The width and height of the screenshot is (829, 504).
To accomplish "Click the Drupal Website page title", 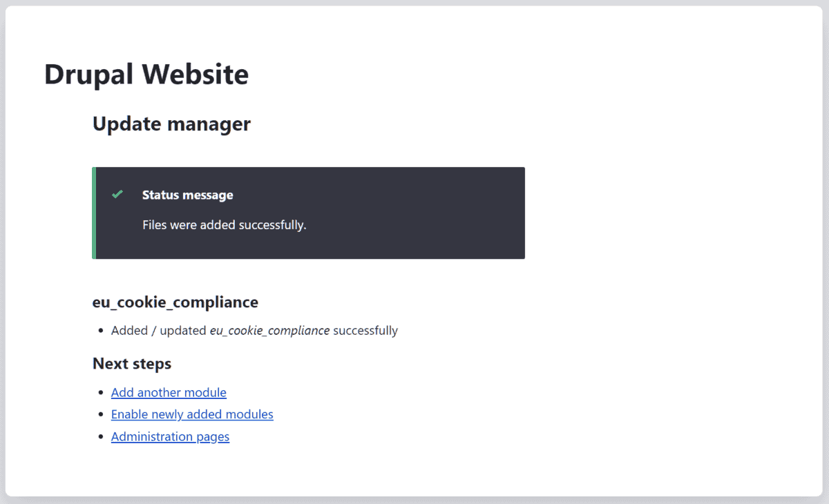I will 146,74.
